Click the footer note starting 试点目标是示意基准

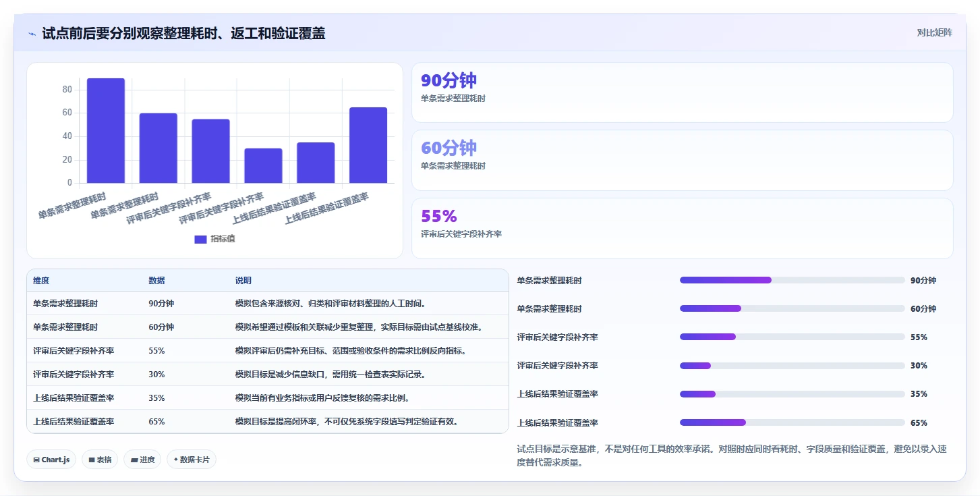(732, 456)
